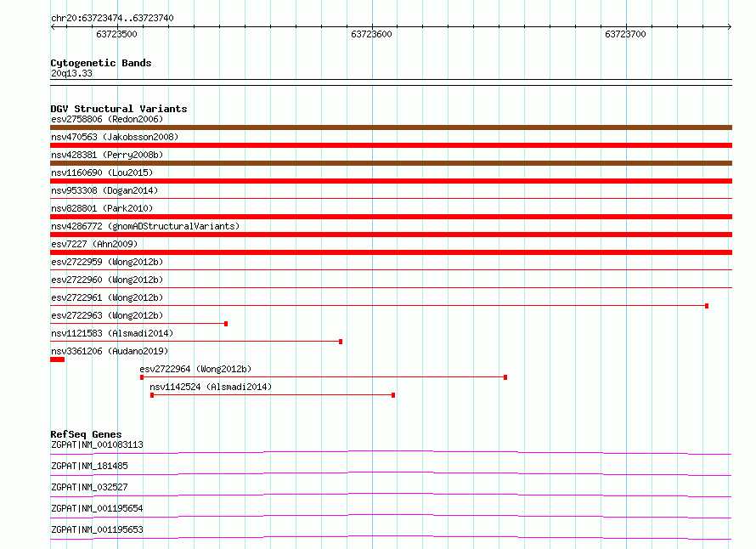Open gene ZGPAT|NM_001195653 label

(97, 529)
